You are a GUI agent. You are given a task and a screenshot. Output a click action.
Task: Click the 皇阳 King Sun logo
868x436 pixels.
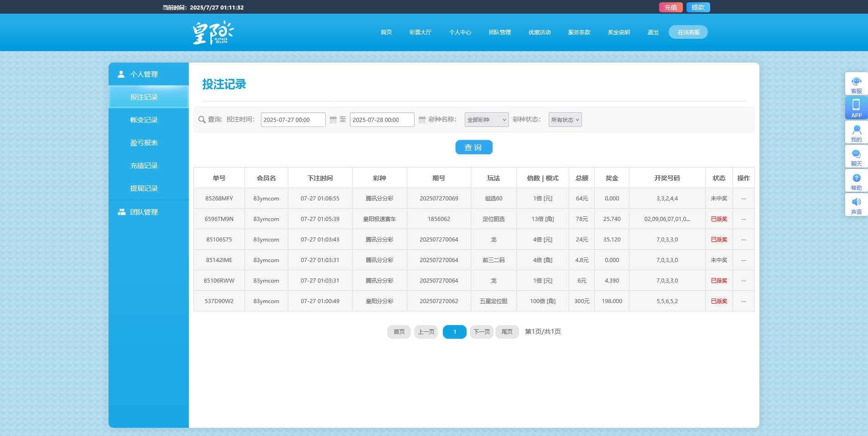coord(213,32)
